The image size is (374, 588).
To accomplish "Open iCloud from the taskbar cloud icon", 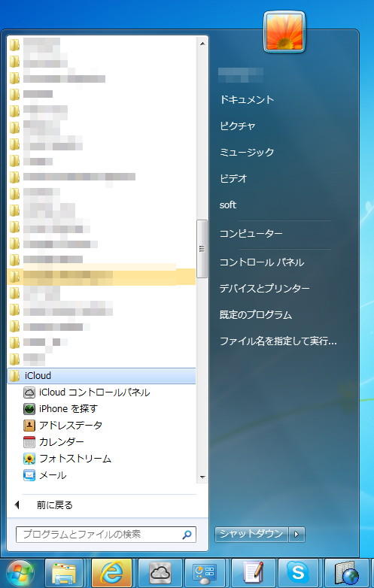I will [x=160, y=574].
